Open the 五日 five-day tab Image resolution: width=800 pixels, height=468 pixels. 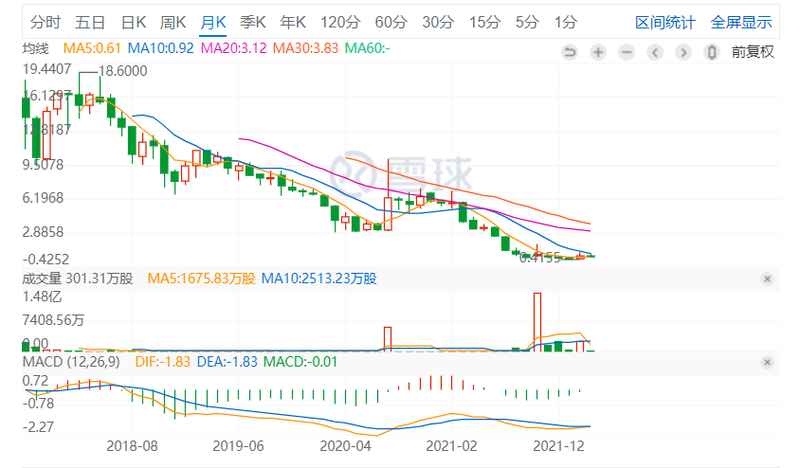[90, 22]
